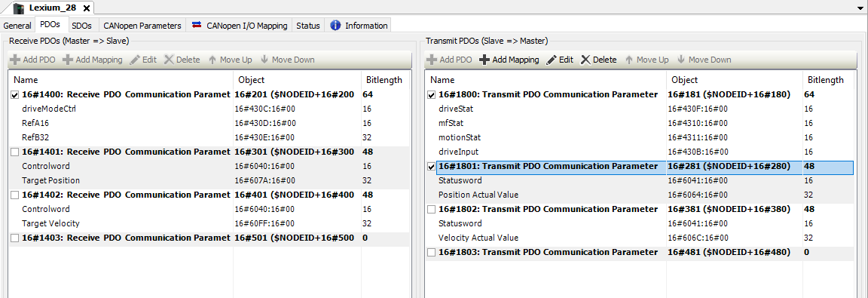
Task: Click the Receive PDOs Object column header
Action: pos(298,80)
